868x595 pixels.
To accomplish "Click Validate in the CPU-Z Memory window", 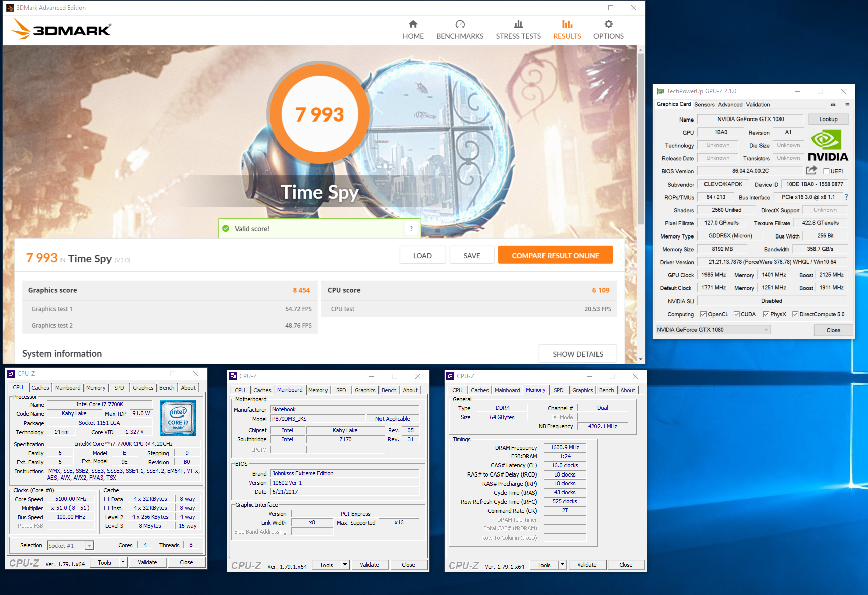I will [587, 565].
